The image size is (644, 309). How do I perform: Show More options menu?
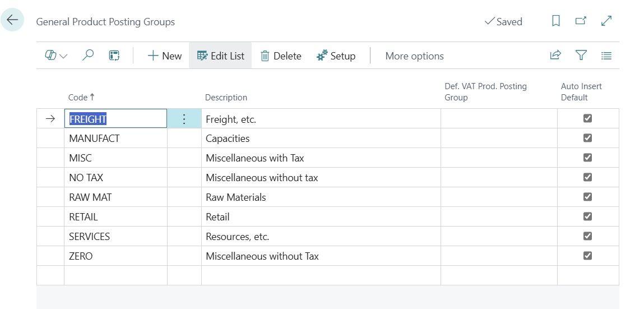point(414,56)
